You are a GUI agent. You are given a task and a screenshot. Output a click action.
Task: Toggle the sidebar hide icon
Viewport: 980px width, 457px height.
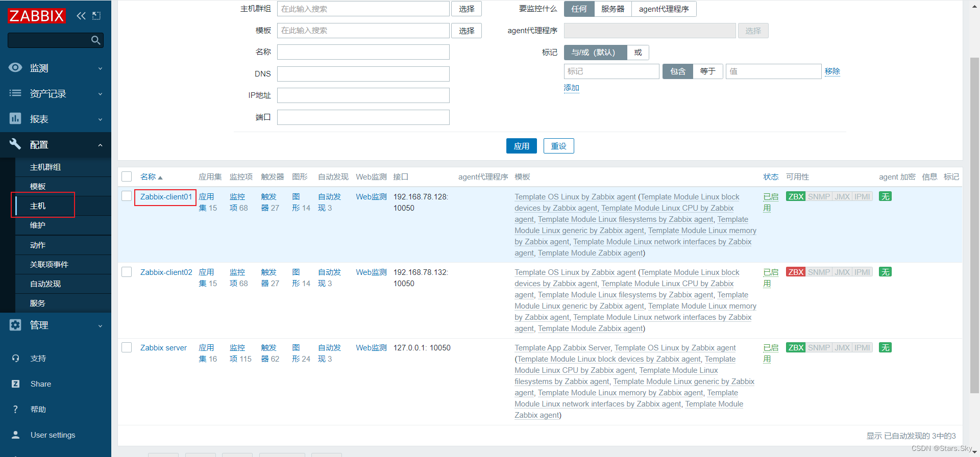pos(96,16)
